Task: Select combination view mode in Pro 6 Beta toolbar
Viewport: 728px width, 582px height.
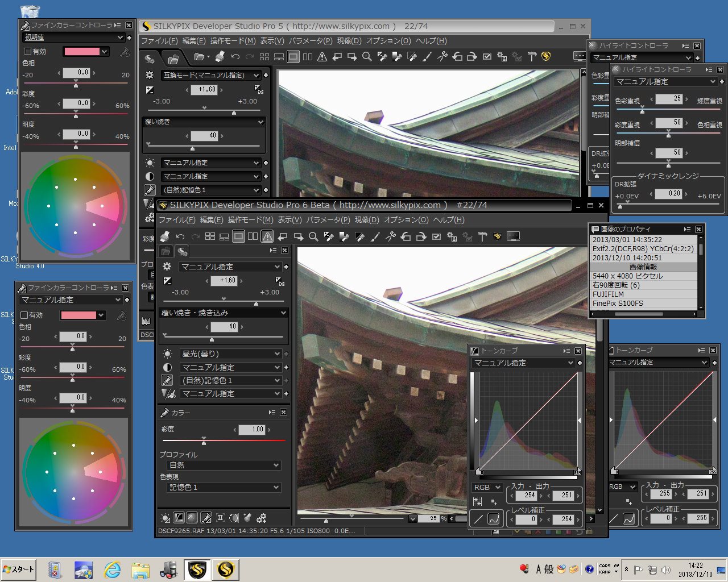Action: (x=224, y=236)
